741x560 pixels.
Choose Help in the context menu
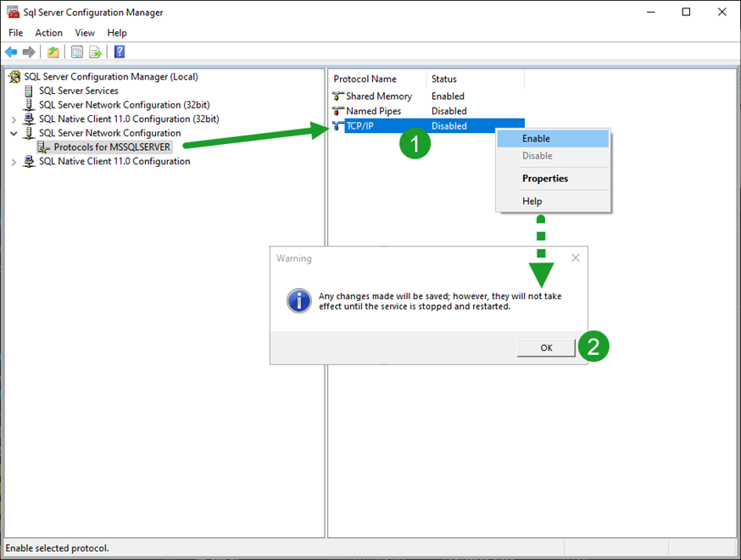[553, 201]
